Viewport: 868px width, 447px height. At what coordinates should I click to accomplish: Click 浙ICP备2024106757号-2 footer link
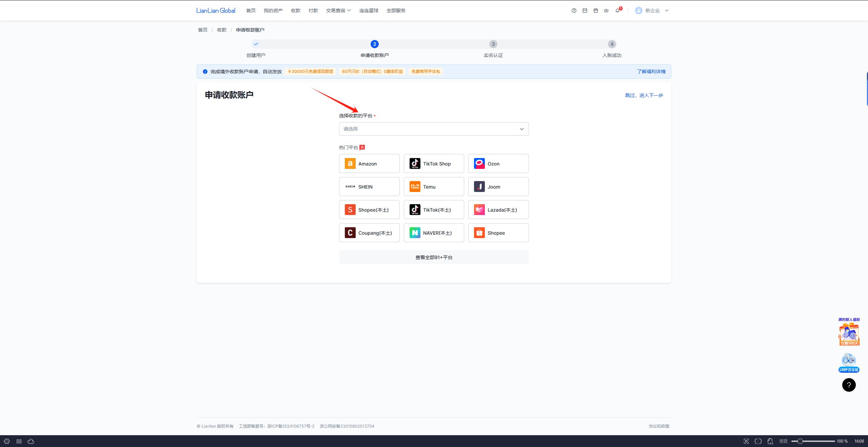click(291, 426)
